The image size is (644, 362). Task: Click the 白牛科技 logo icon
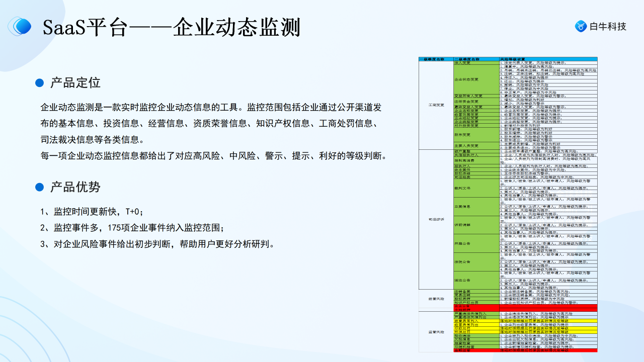pyautogui.click(x=581, y=26)
